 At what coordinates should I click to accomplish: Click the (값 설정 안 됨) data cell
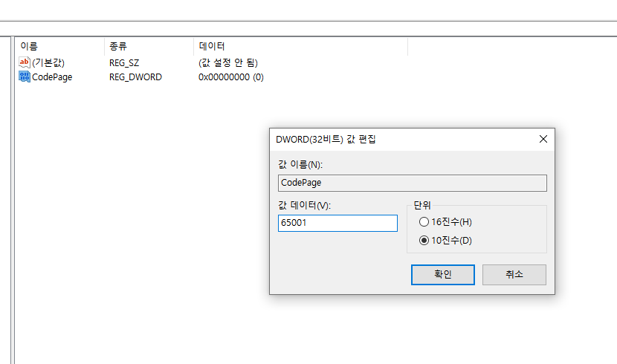[x=227, y=62]
